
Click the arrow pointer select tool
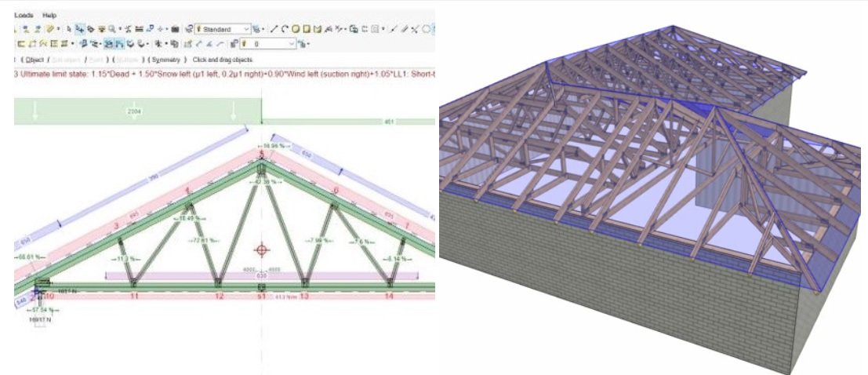(x=70, y=29)
